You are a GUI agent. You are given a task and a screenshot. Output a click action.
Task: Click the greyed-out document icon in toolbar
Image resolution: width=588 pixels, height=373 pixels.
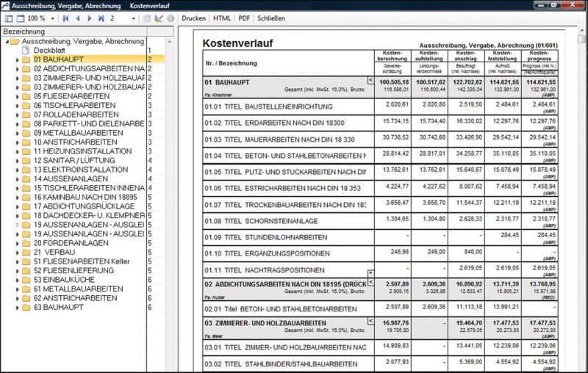(146, 18)
